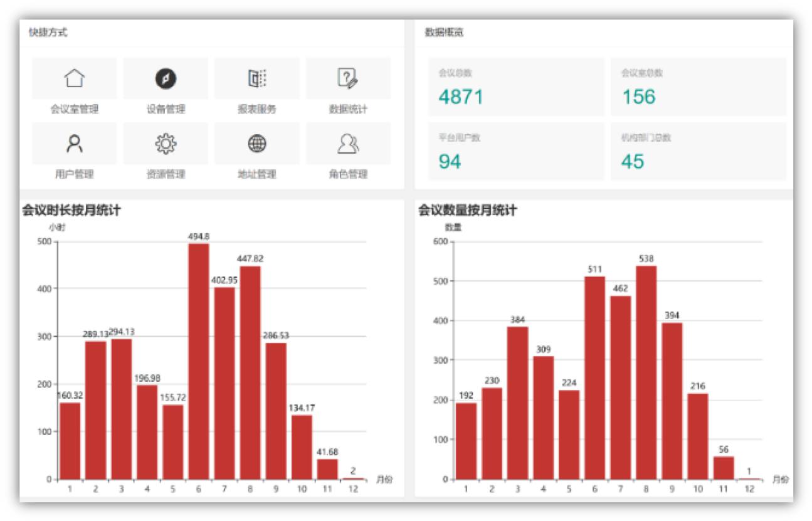Click the 设备管理 compass icon
Screen dimensions: 812x521
[x=166, y=78]
